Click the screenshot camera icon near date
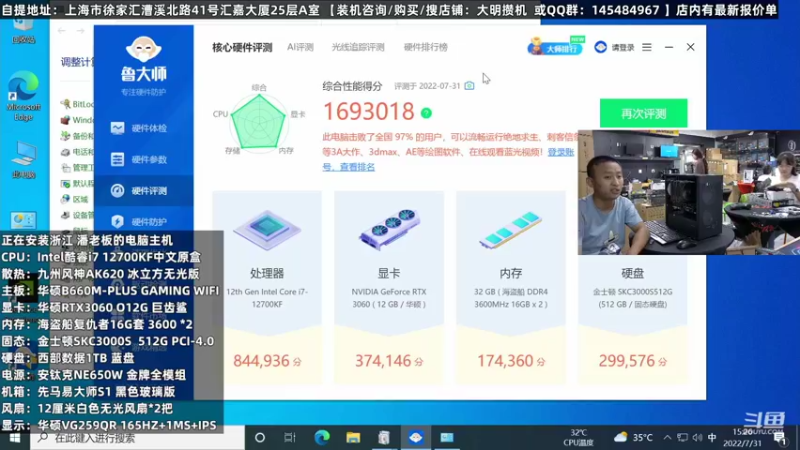 (469, 86)
